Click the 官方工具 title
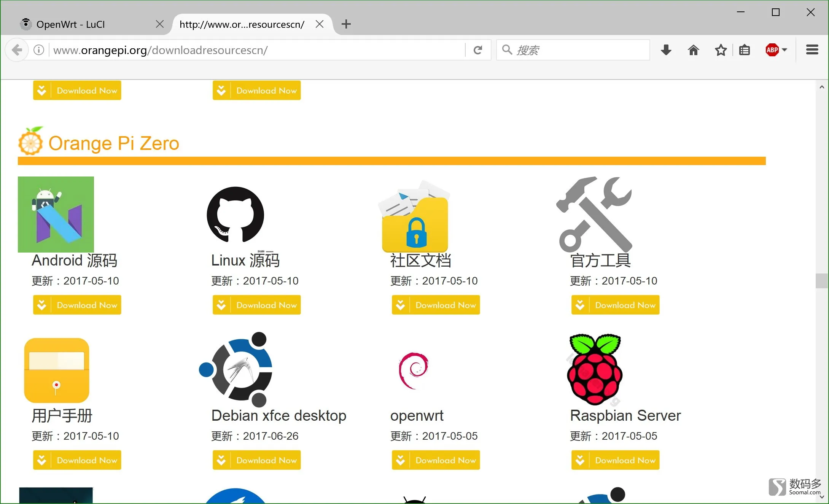 [600, 261]
